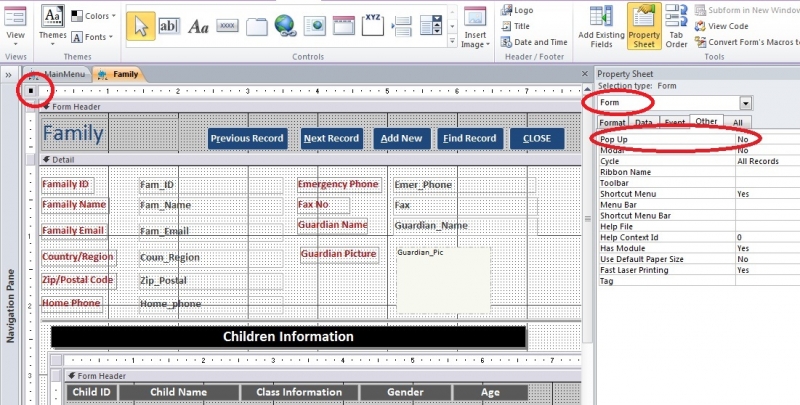Select the Fam_Name text field
Screen dimensions: 800x405
pyautogui.click(x=210, y=205)
